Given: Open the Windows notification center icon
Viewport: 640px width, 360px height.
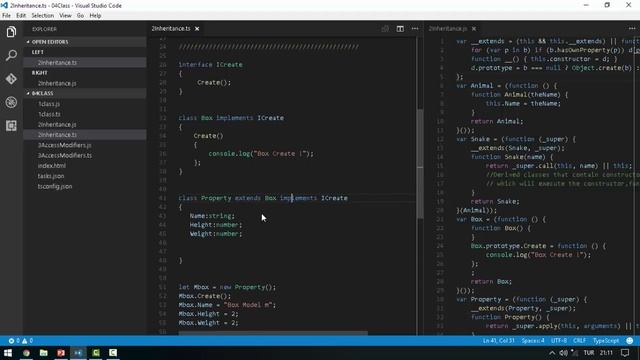Looking at the screenshot, I should [625, 353].
